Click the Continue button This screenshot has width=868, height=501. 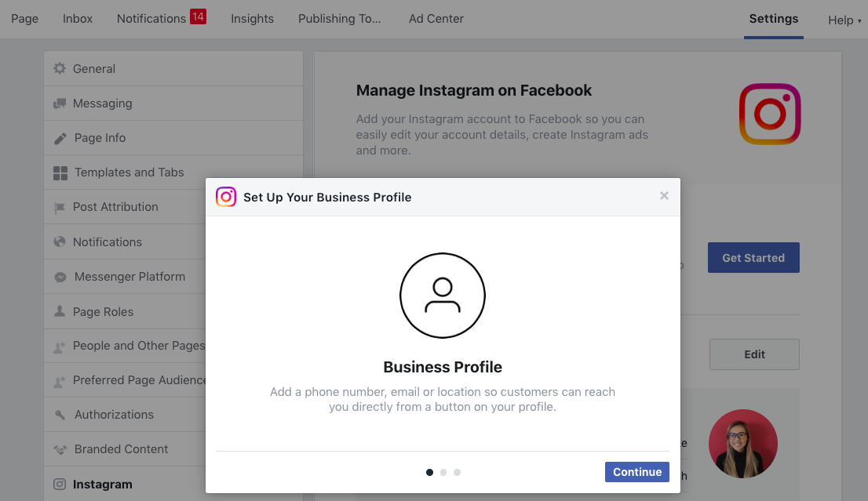pyautogui.click(x=637, y=472)
